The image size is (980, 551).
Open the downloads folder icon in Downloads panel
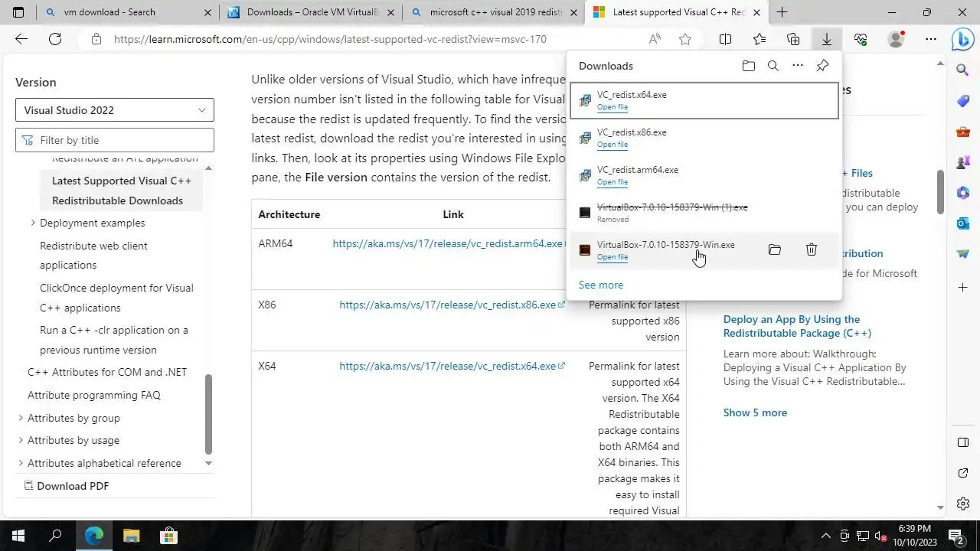[x=749, y=66]
